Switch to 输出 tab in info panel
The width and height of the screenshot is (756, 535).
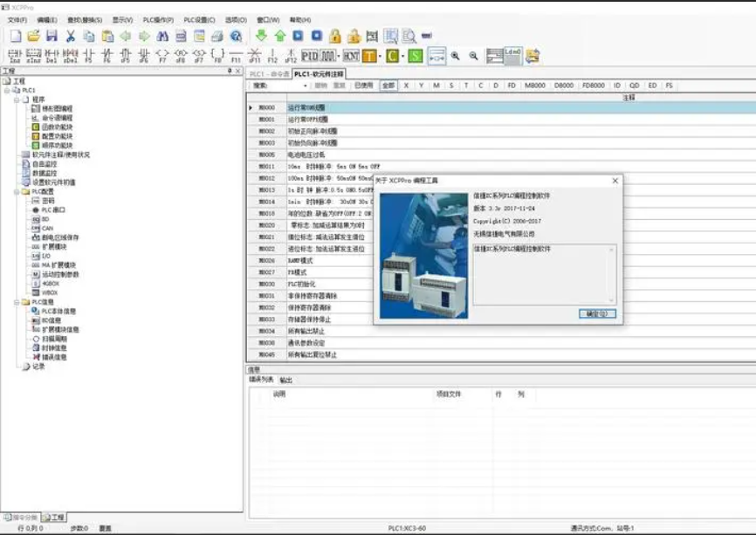[286, 381]
